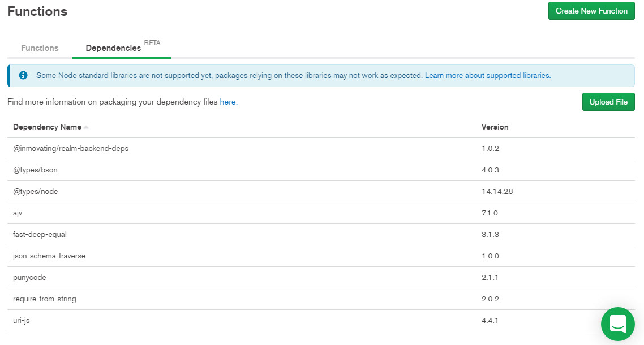Viewport: 644px width, 345px height.
Task: Click the uri-js dependency row
Action: tap(22, 321)
